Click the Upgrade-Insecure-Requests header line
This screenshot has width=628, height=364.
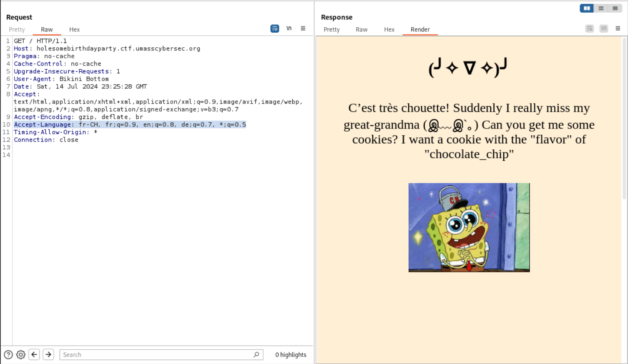67,71
